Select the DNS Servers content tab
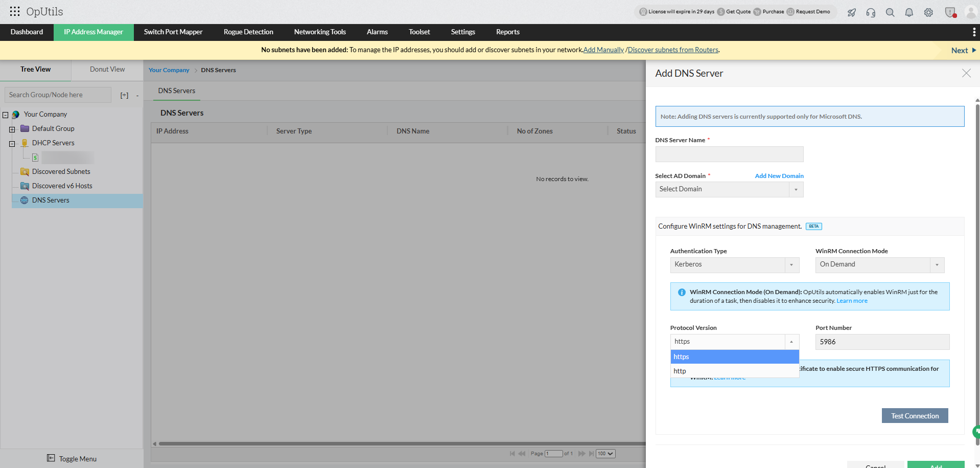This screenshot has width=980, height=468. click(x=177, y=91)
